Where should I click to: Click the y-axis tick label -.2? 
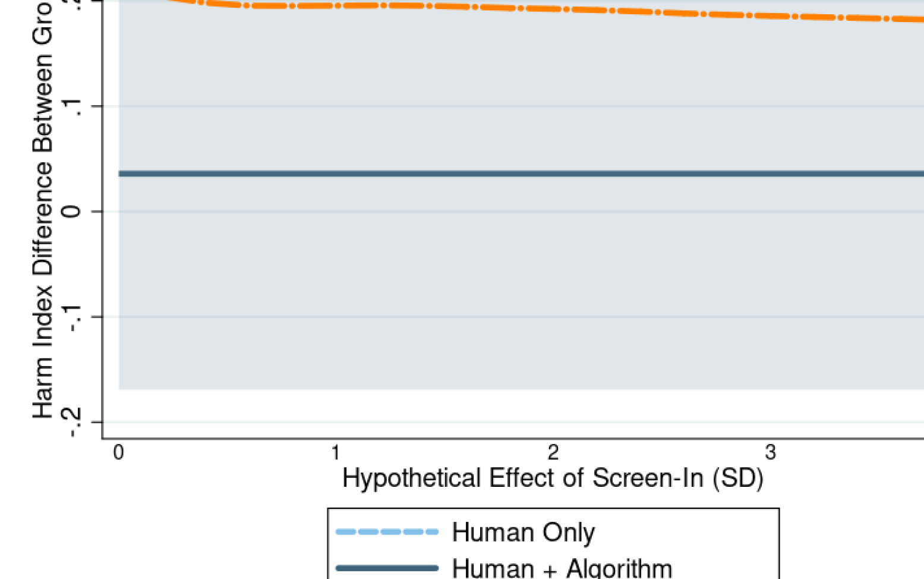[73, 423]
